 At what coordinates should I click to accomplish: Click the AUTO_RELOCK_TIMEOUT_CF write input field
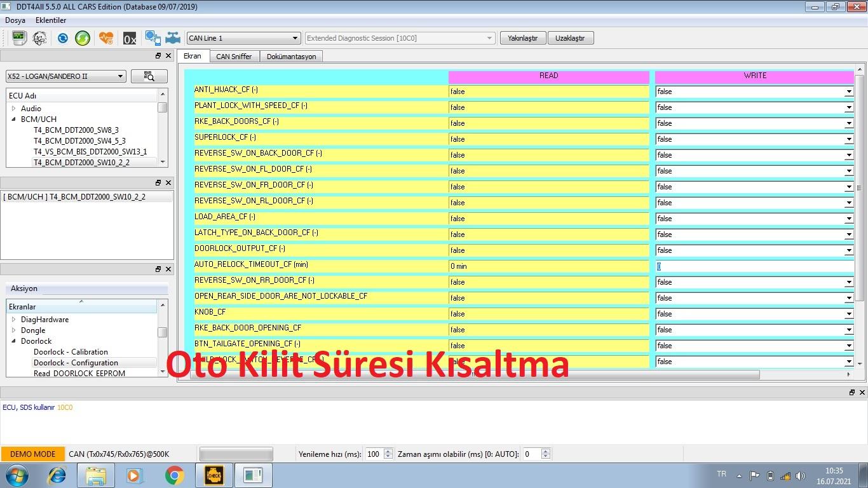(754, 266)
